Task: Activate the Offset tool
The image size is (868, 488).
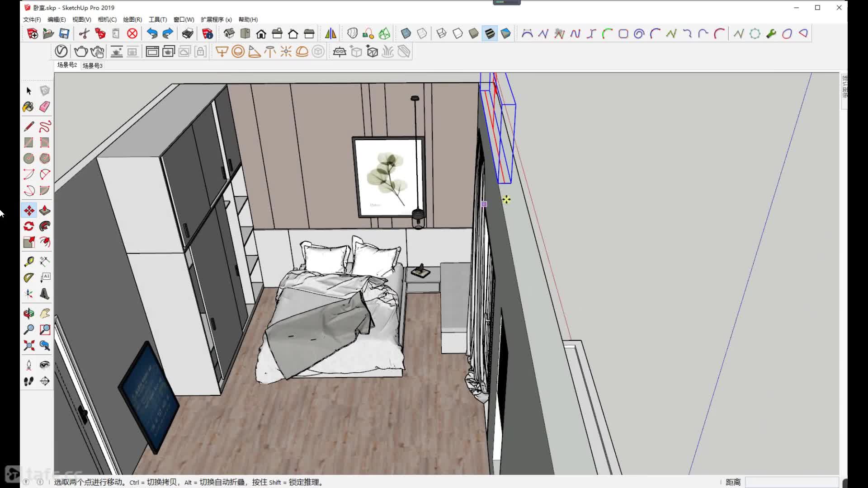Action: tap(45, 242)
